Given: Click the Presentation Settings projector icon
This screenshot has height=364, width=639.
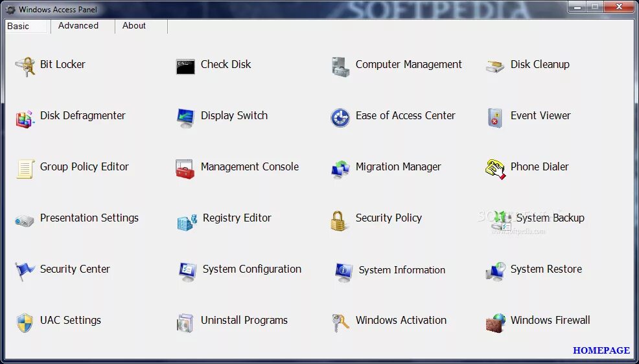Looking at the screenshot, I should click(x=24, y=221).
